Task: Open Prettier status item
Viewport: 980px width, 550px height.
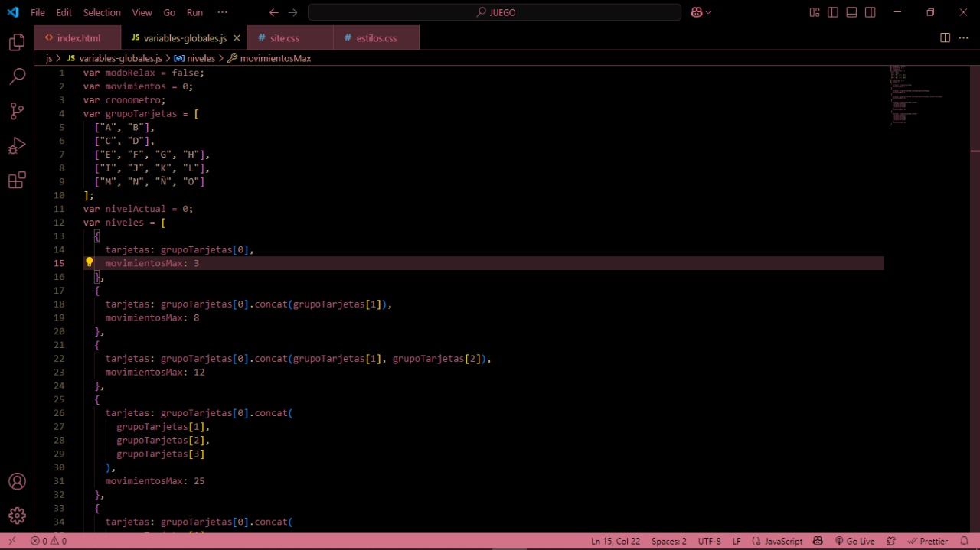Action: [x=928, y=541]
